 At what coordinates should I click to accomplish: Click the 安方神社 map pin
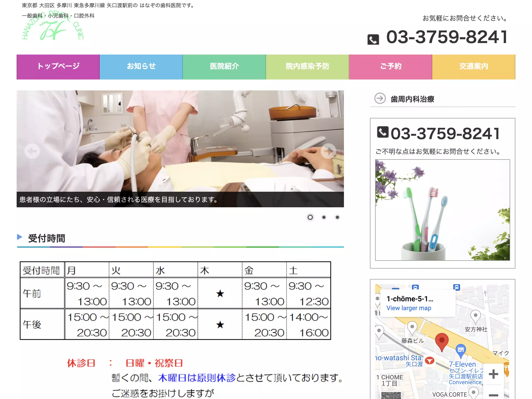click(475, 317)
